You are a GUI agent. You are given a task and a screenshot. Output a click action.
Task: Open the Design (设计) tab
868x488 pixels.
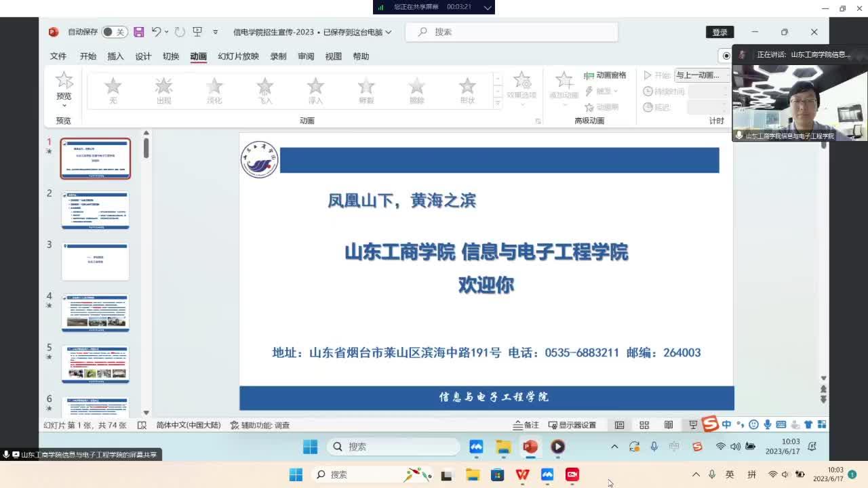point(143,56)
